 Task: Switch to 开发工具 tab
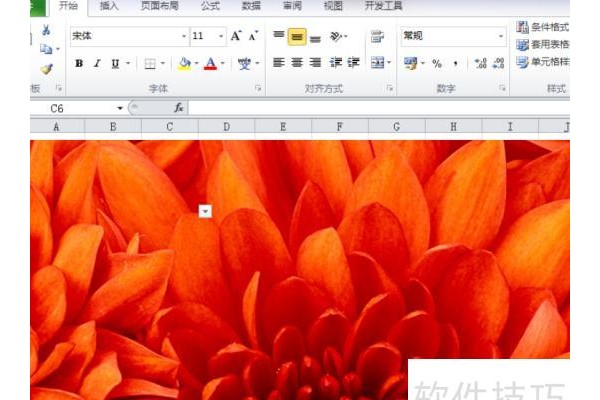click(383, 6)
